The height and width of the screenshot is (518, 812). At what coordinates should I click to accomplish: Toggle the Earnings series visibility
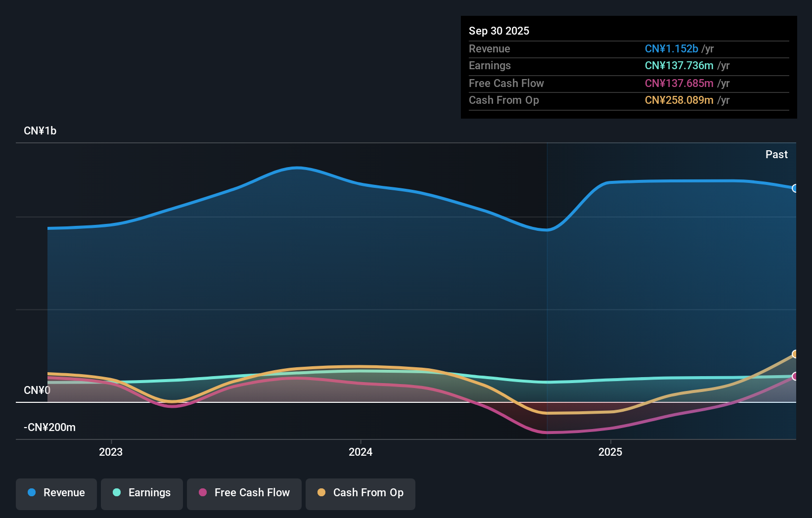[141, 493]
